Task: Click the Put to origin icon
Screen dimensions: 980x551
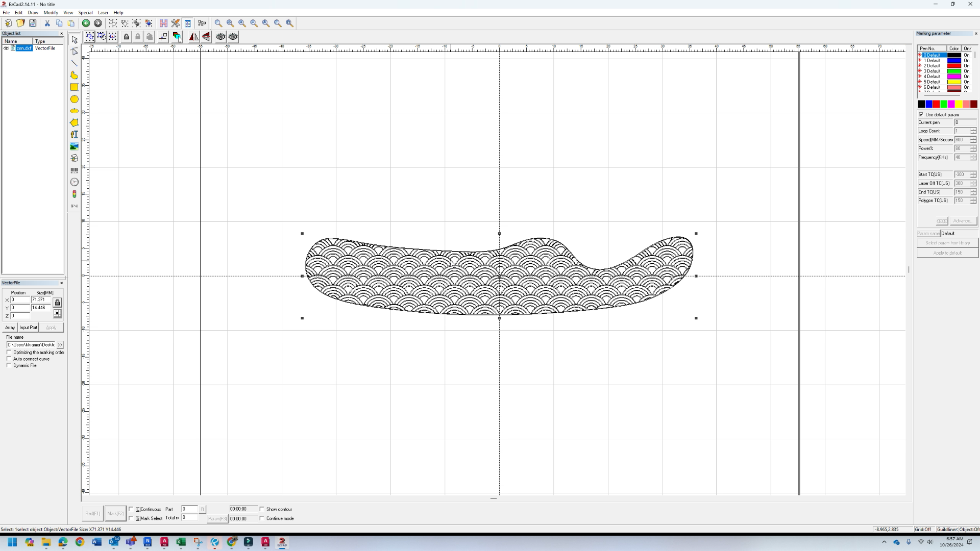Action: coord(163,37)
